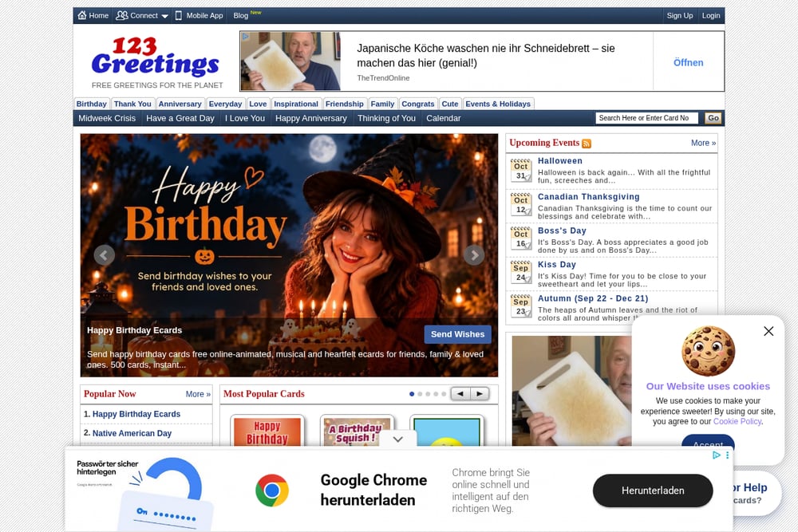The height and width of the screenshot is (532, 798).
Task: Select the second carousel pagination dot
Action: pos(420,394)
